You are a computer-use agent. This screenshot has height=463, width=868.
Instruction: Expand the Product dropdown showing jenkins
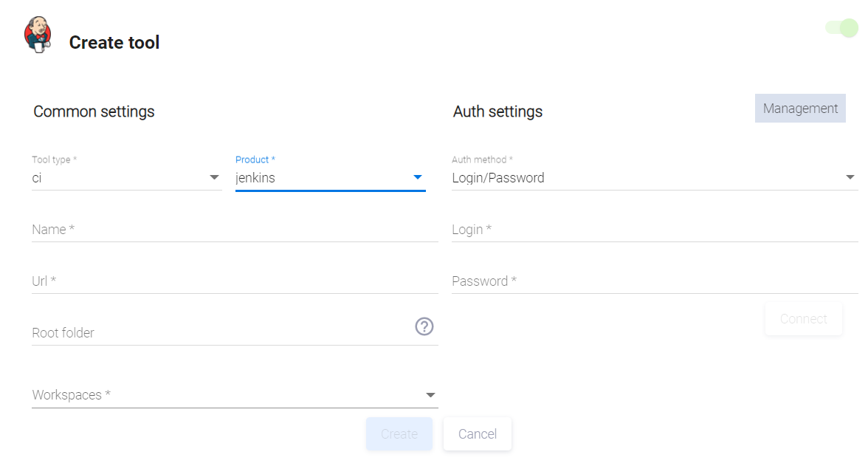coord(330,178)
